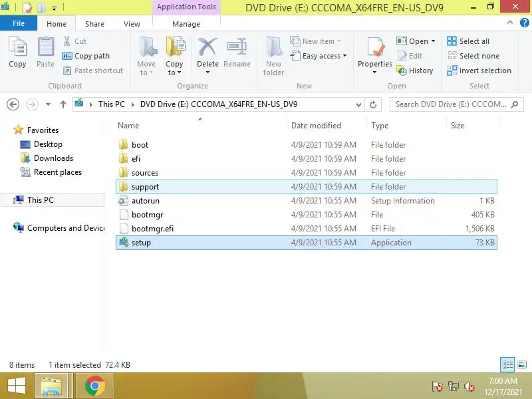Click the Properties checkmark icon
This screenshot has height=399, width=532.
click(375, 47)
